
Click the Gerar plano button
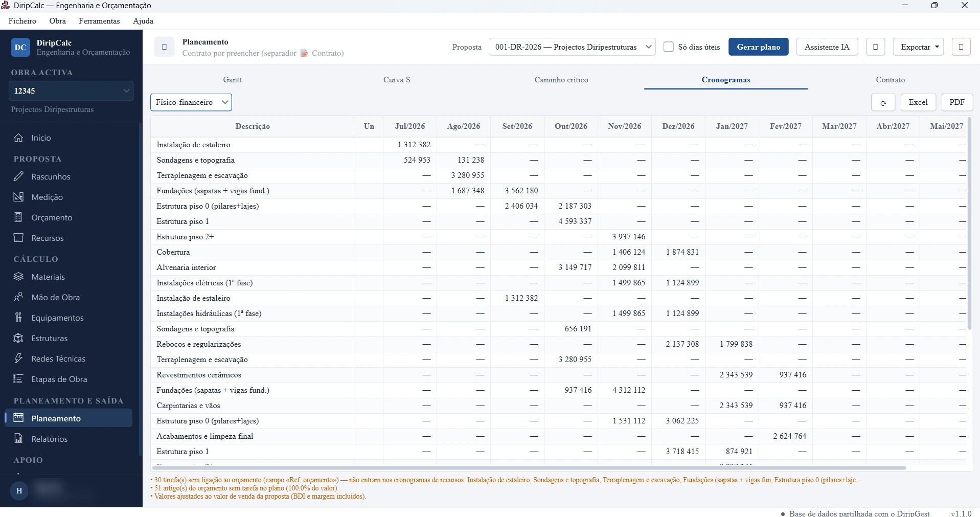coord(759,47)
